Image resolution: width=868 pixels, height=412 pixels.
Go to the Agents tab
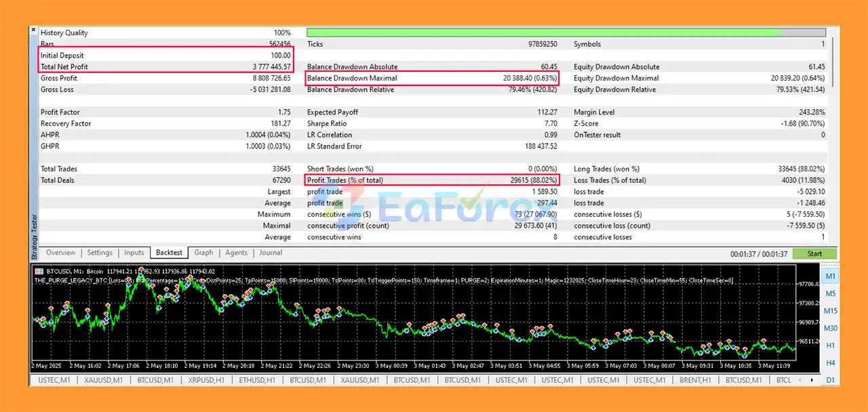point(236,253)
